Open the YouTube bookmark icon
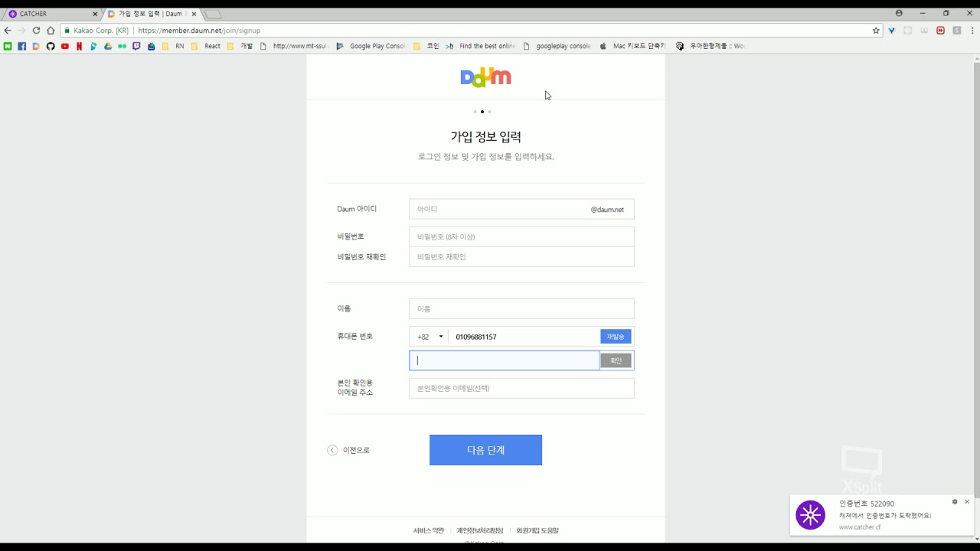This screenshot has width=980, height=551. [x=65, y=46]
